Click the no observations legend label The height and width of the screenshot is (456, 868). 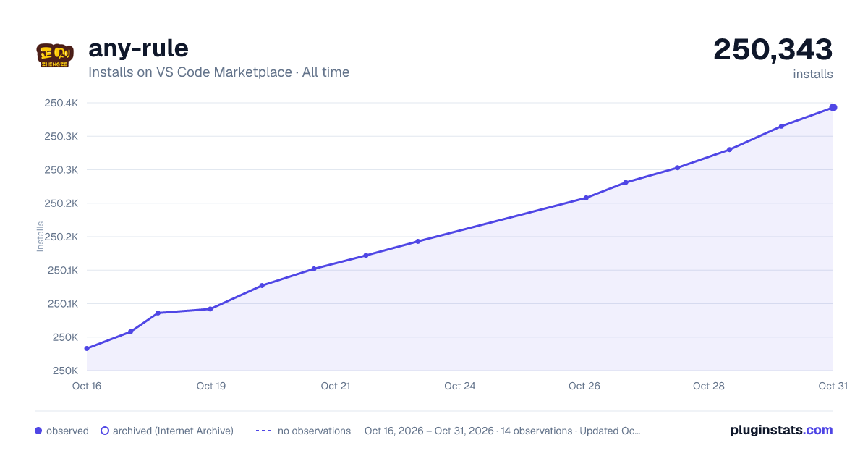pyautogui.click(x=314, y=431)
